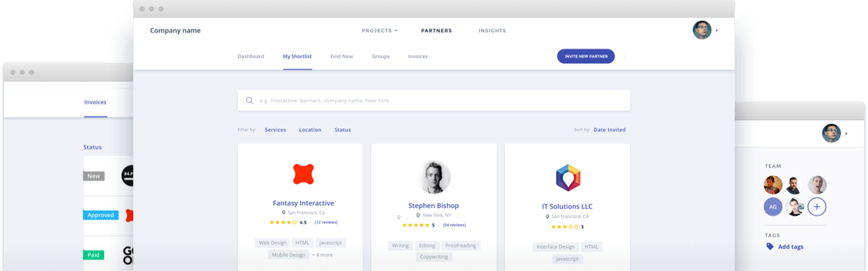Click the location pin by New York, NY
The image size is (868, 271).
(418, 215)
